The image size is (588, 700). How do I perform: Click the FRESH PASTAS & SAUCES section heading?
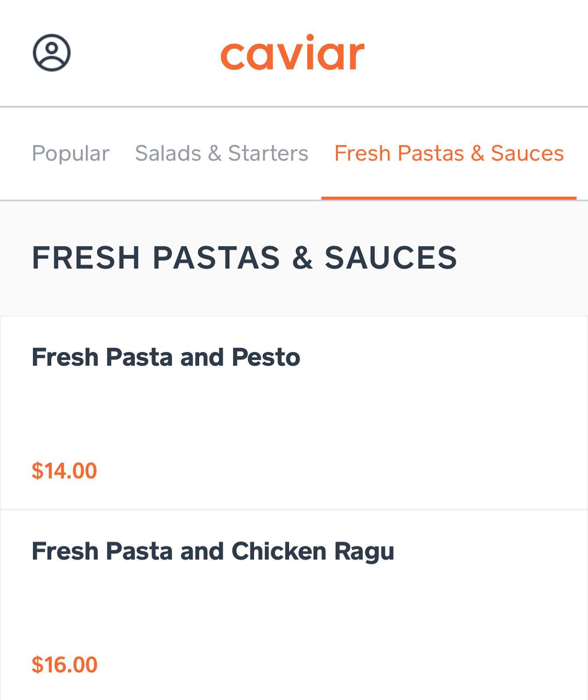click(244, 257)
